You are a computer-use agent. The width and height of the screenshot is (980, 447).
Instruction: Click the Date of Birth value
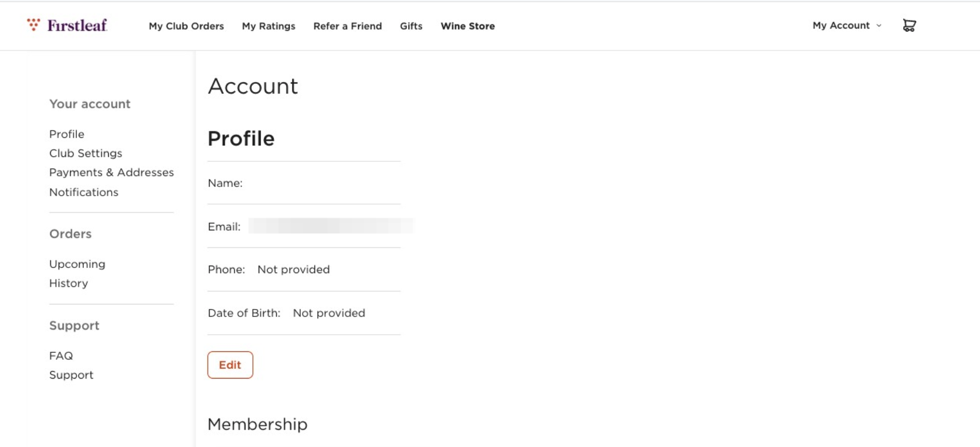click(x=329, y=313)
